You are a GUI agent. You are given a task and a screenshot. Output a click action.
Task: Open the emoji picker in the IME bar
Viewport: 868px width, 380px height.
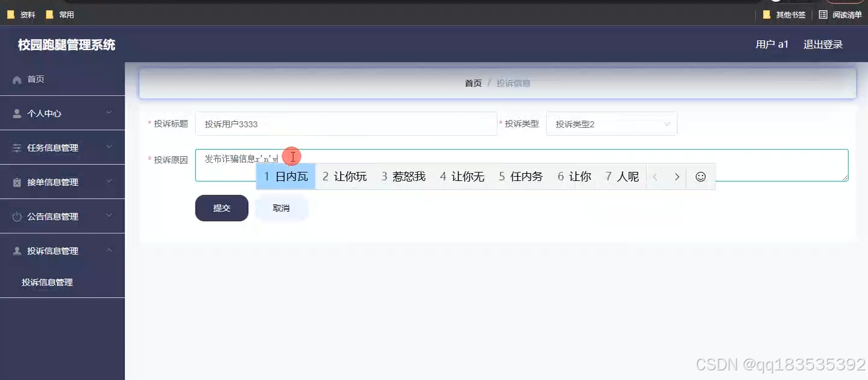(700, 176)
